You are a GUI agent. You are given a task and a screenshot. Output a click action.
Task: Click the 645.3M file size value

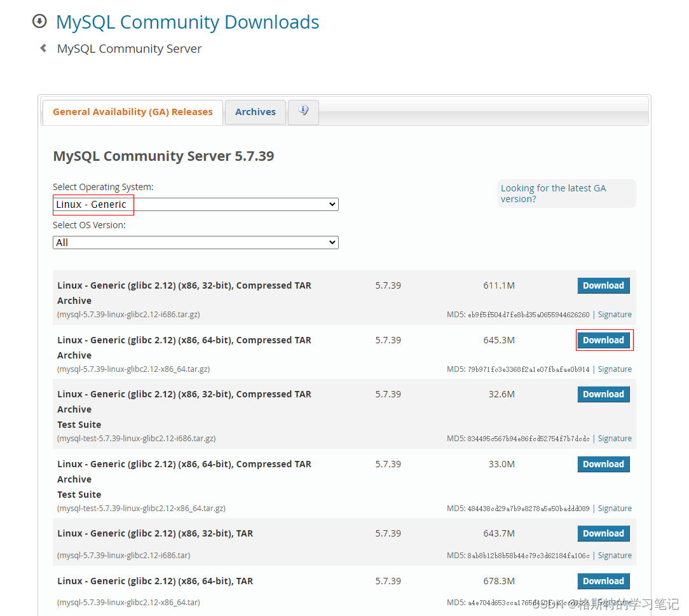tap(499, 340)
